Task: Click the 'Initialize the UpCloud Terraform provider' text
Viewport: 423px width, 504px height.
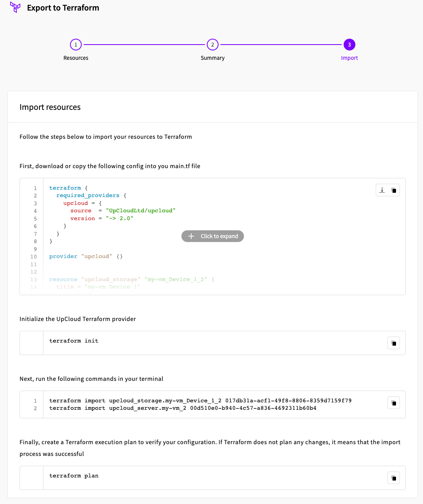Action: point(78,319)
